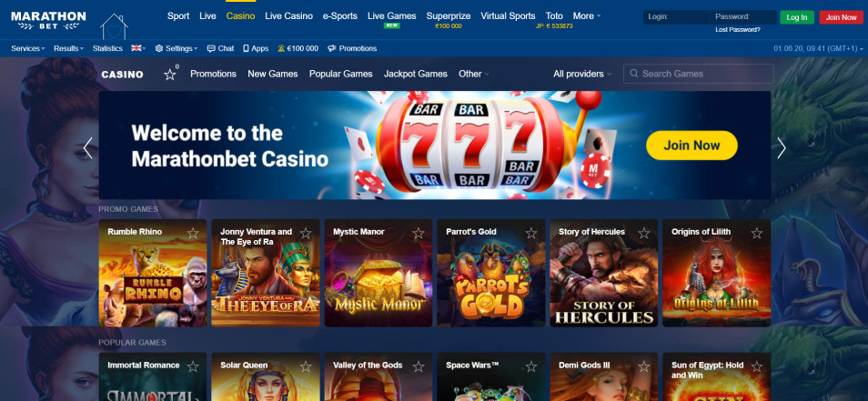Click the Lost Password link
The height and width of the screenshot is (401, 868).
(737, 30)
